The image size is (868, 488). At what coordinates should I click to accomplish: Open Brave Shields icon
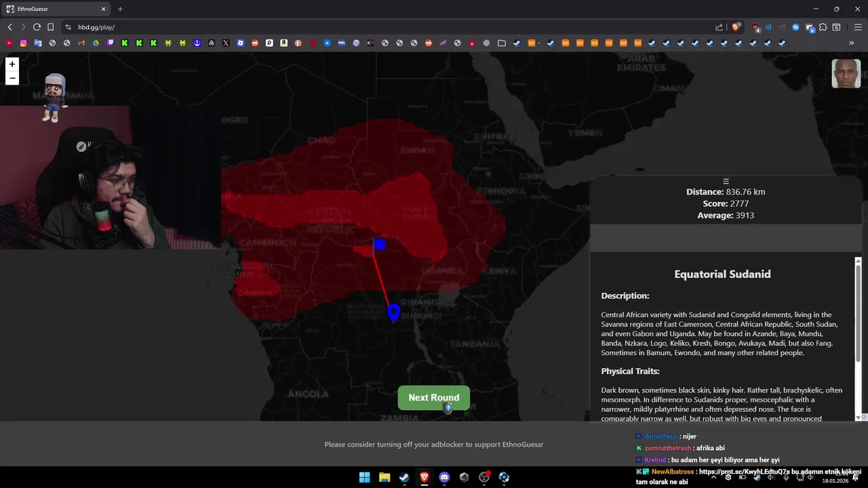[736, 27]
